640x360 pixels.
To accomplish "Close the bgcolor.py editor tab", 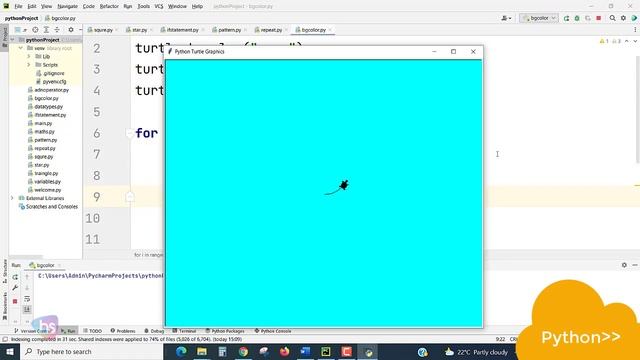I will tap(330, 30).
